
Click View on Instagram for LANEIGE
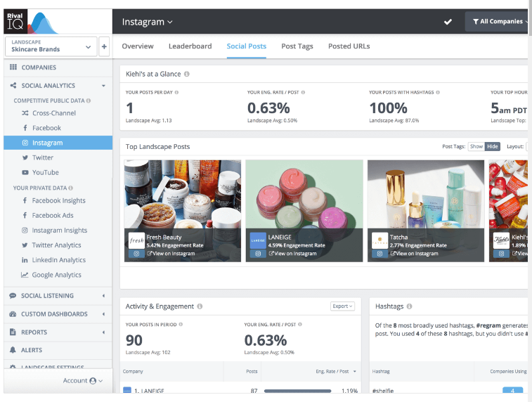[x=292, y=254]
